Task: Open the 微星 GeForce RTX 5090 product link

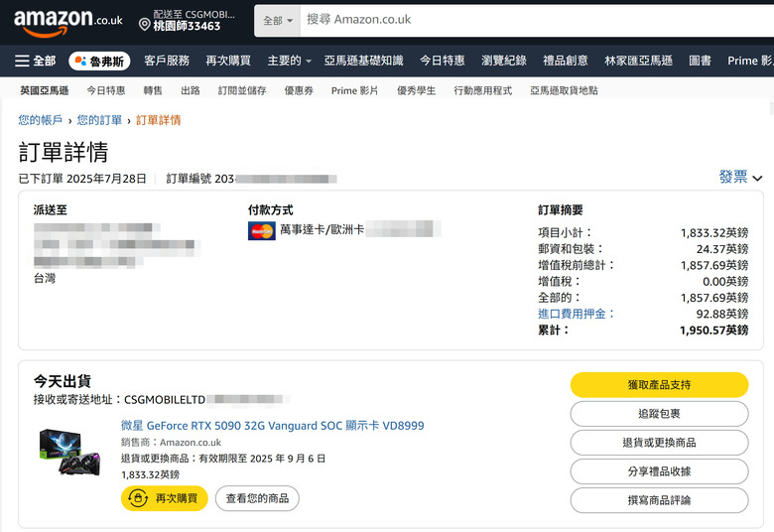Action: click(x=273, y=426)
